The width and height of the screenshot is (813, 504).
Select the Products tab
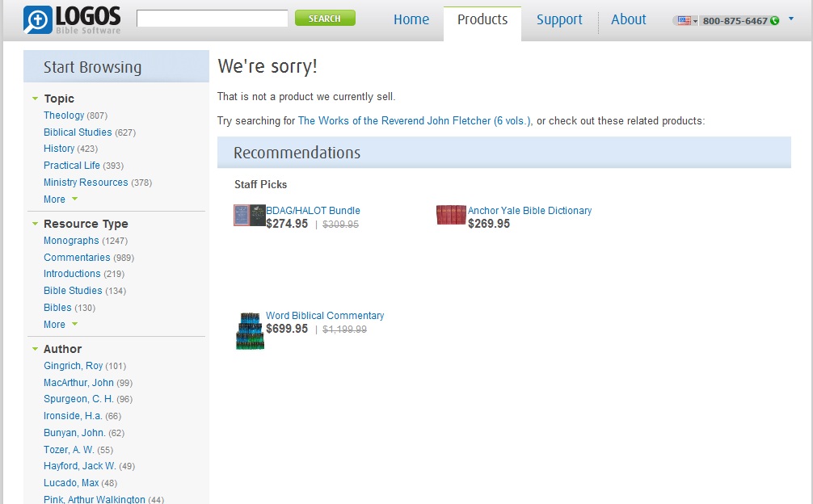coord(482,19)
